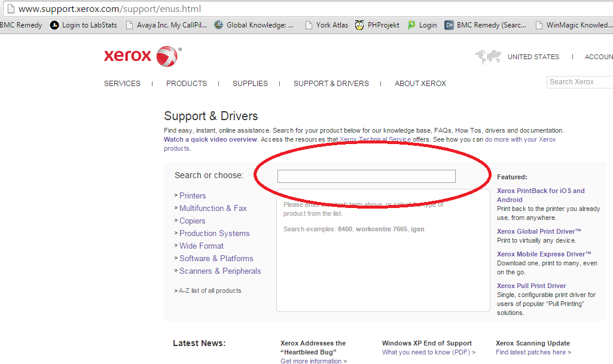613x364 pixels.
Task: Open Xerox Global Print Driver link
Action: pyautogui.click(x=539, y=231)
